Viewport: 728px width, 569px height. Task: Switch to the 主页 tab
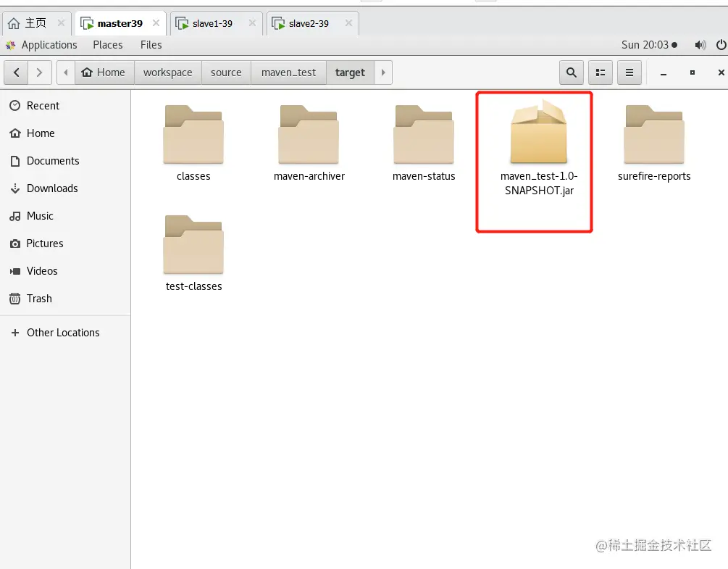pos(35,23)
